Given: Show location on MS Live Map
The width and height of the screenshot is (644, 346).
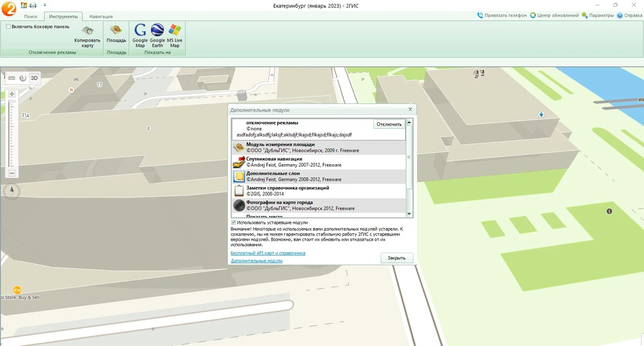Looking at the screenshot, I should pos(174,36).
